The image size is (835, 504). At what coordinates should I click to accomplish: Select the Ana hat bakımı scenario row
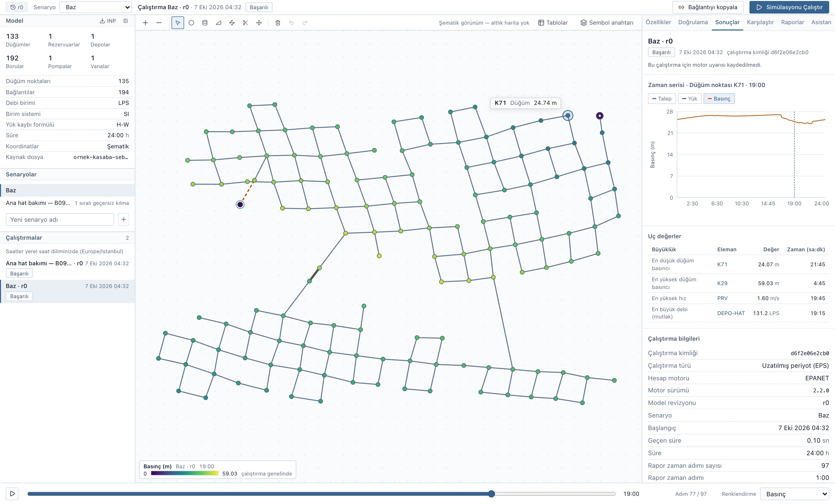click(67, 203)
